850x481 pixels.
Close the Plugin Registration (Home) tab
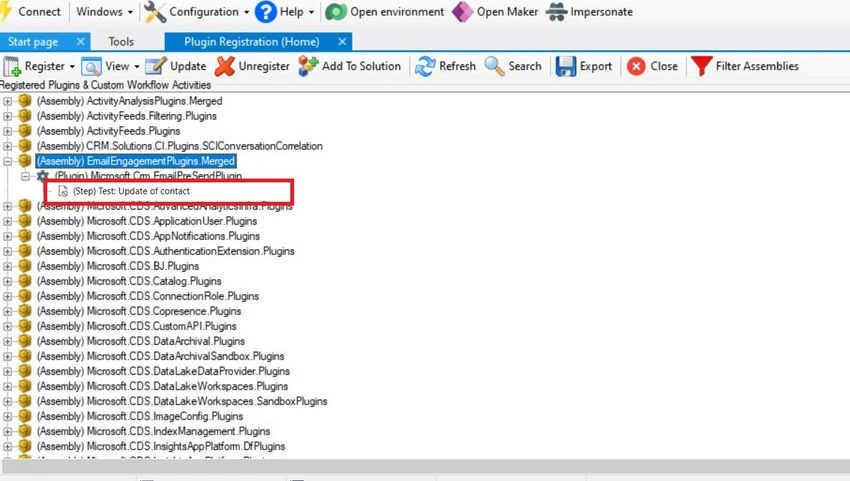342,41
